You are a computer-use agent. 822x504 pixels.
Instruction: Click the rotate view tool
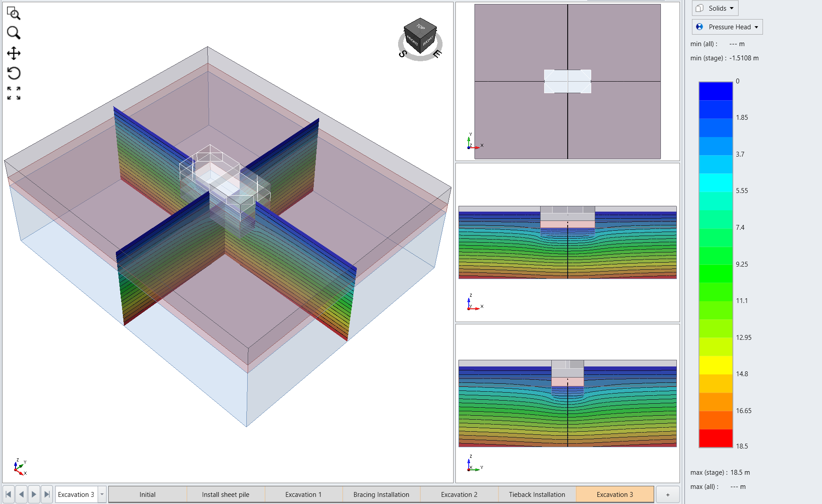coord(14,73)
